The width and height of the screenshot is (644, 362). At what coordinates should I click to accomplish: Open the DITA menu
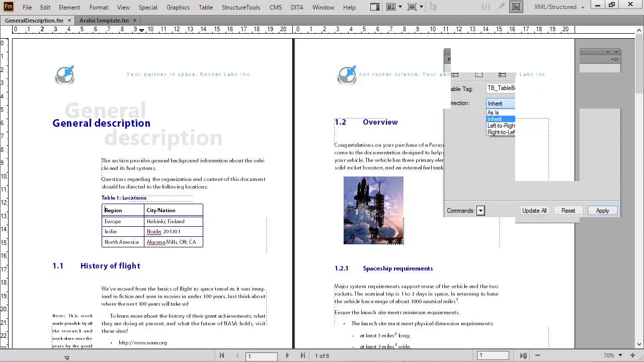coord(297,7)
